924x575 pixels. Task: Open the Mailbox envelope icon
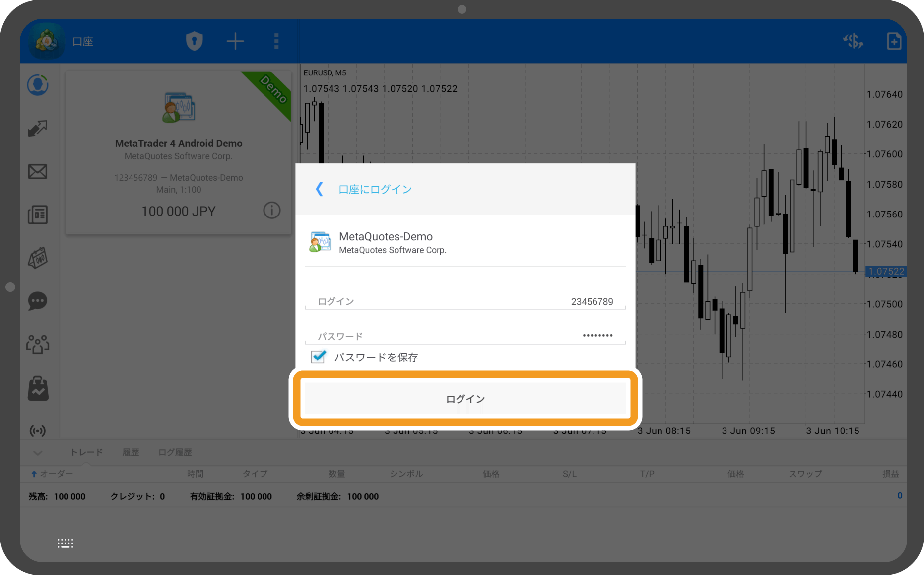(38, 171)
